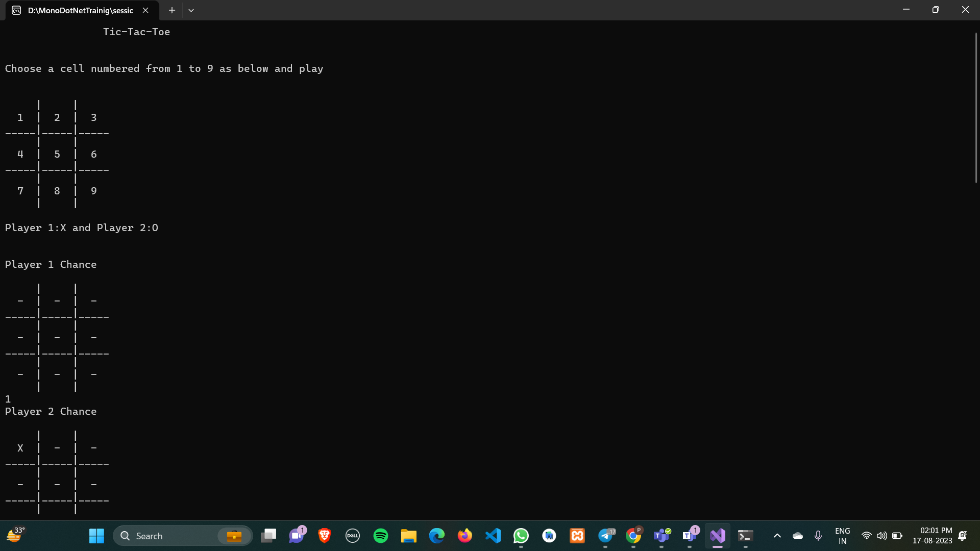The image size is (980, 551).
Task: Open the language switcher showing ENG IN
Action: (x=842, y=535)
